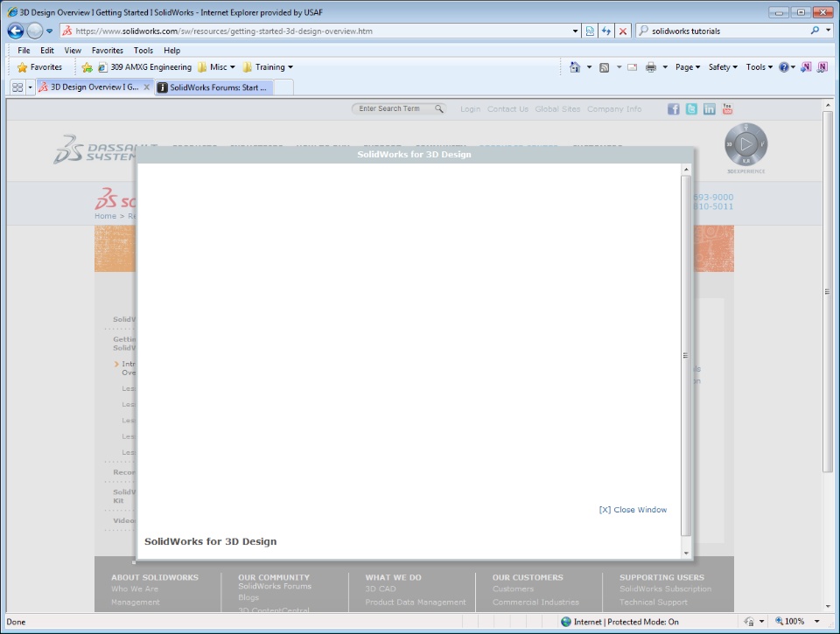Click the Who We Are footer link
Screen dimensions: 840x634
click(x=135, y=589)
